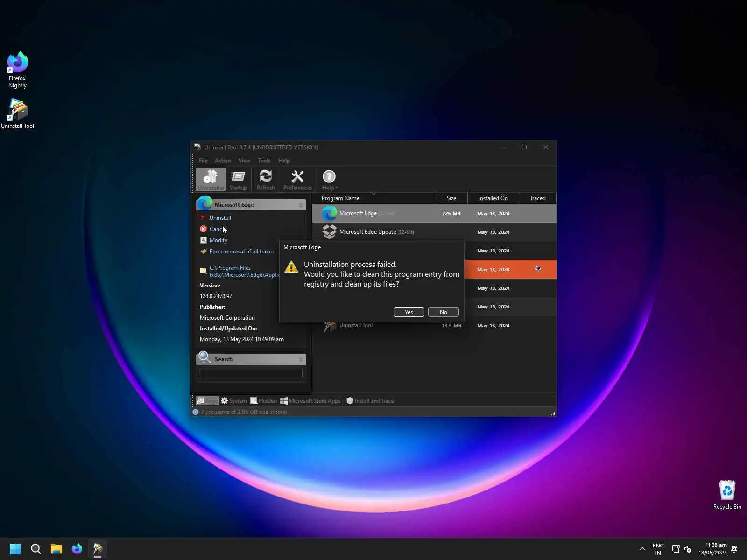The width and height of the screenshot is (747, 560).
Task: Sort by Traced column header
Action: coord(537,198)
